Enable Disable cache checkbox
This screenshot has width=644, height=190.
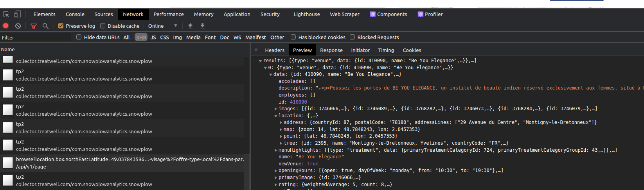click(x=103, y=26)
